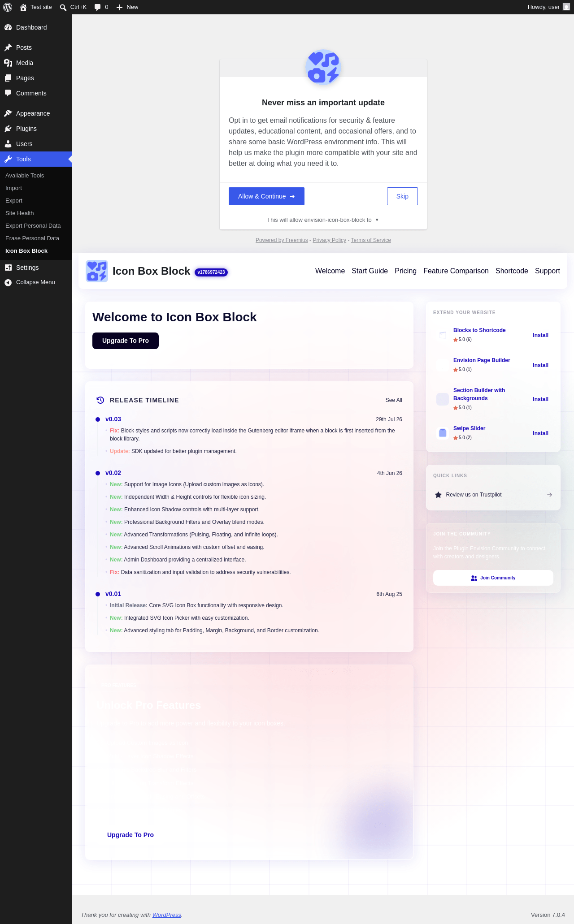Click the New plus icon
The image size is (574, 924).
point(119,7)
